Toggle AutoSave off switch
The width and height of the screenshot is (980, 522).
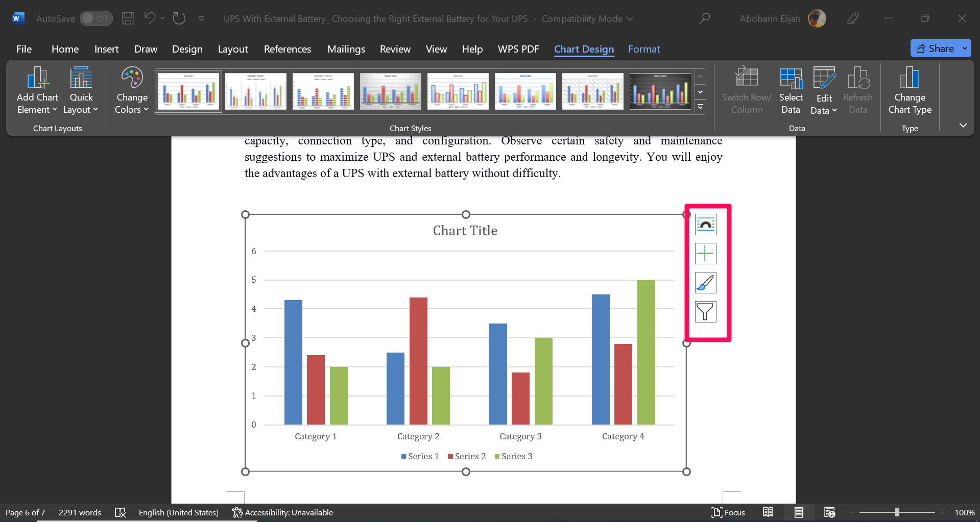point(96,18)
